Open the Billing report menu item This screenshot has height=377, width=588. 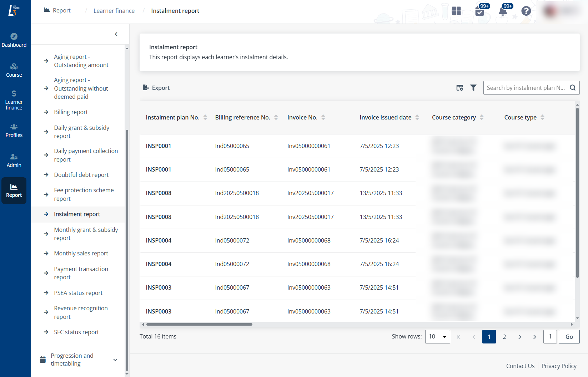pyautogui.click(x=71, y=112)
